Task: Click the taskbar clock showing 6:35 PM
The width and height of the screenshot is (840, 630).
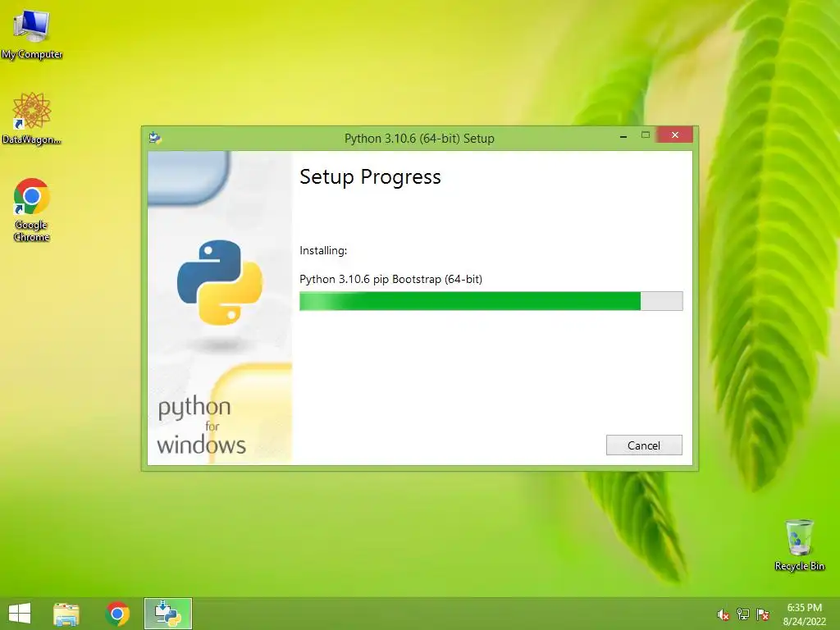Action: 804,608
